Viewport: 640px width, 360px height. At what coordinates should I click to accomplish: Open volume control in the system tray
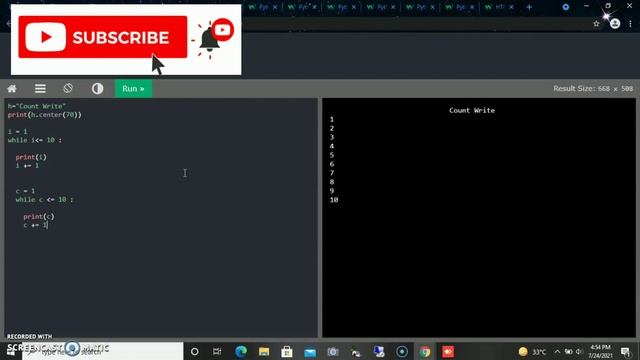coord(579,351)
